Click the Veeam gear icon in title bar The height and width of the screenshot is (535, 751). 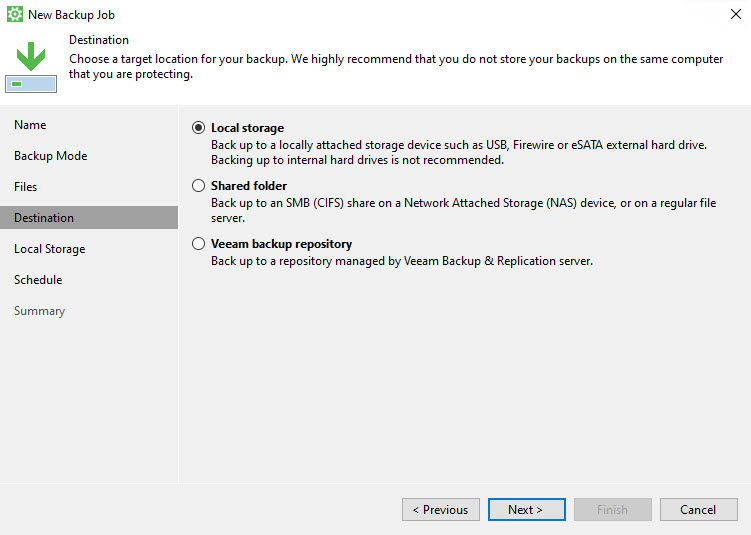tap(15, 15)
